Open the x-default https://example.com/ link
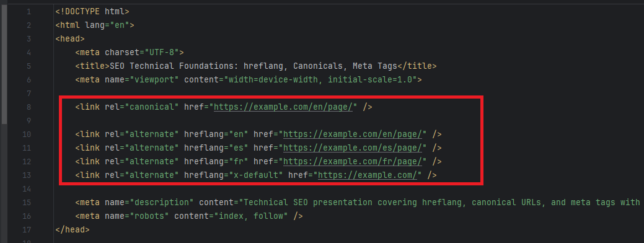 368,175
